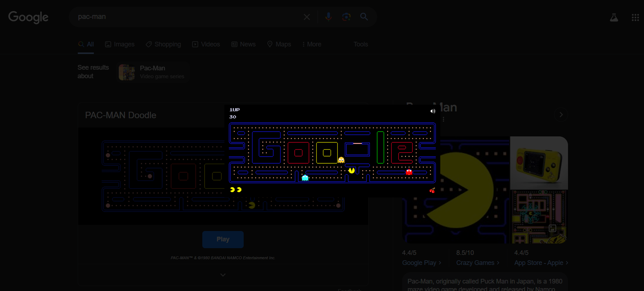Viewport: 644px width, 291px height.
Task: Open the Google Play rating link
Action: pyautogui.click(x=421, y=263)
